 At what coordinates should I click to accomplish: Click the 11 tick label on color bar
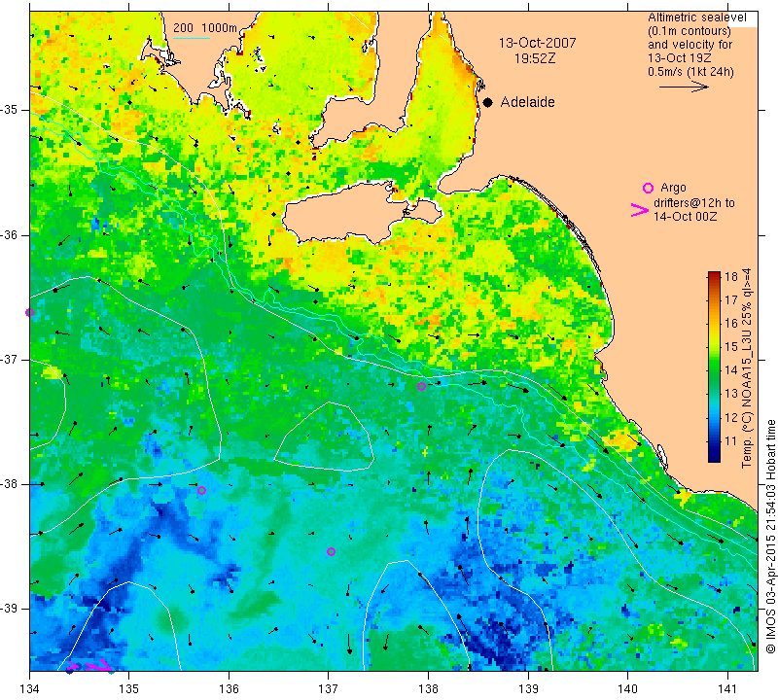731,441
